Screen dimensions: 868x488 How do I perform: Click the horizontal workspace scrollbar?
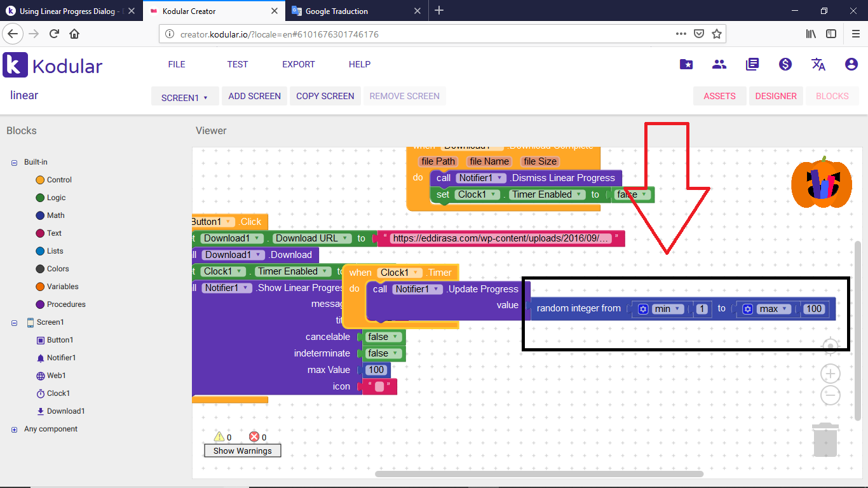539,473
